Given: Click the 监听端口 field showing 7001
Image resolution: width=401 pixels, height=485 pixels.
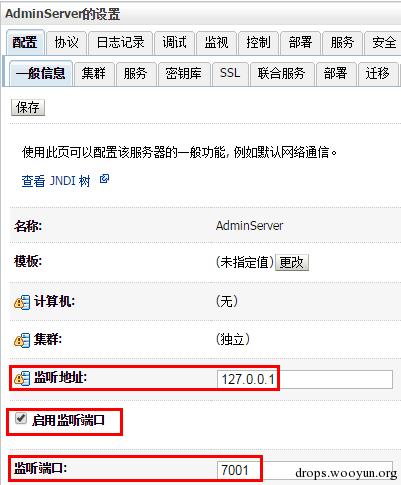Looking at the screenshot, I should tap(305, 470).
